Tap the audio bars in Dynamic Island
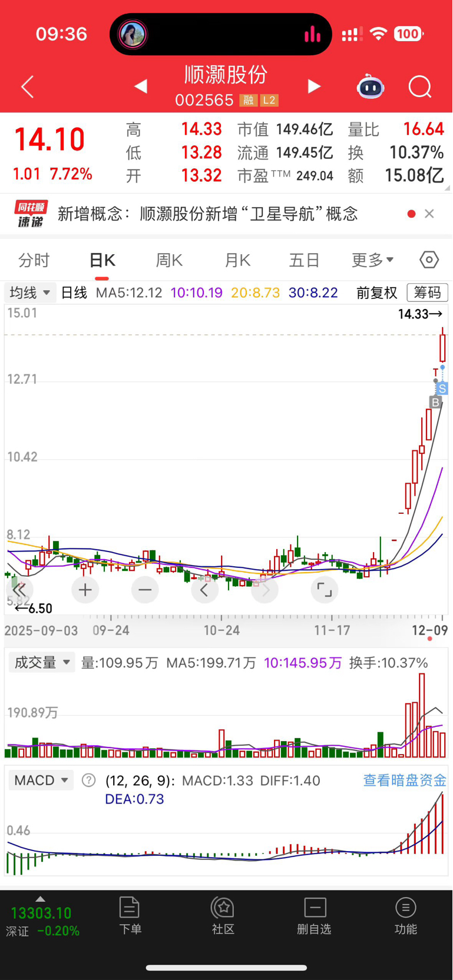Screen dimensions: 453x980 tap(312, 34)
